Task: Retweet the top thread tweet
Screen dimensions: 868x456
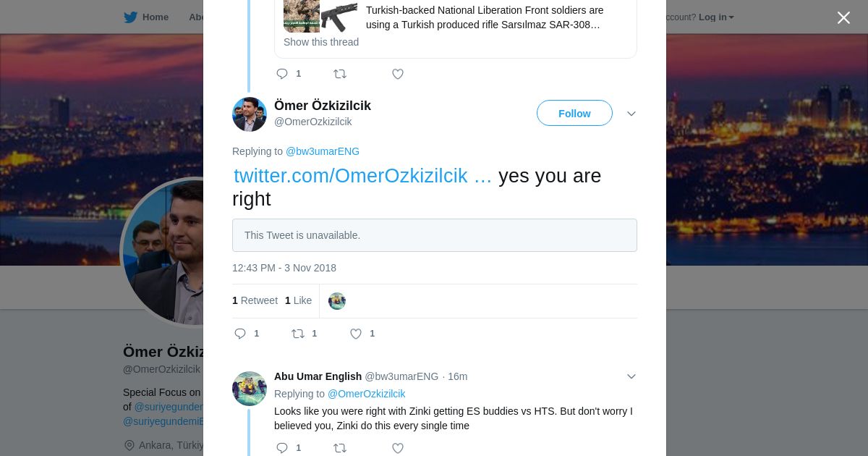Action: pyautogui.click(x=340, y=74)
